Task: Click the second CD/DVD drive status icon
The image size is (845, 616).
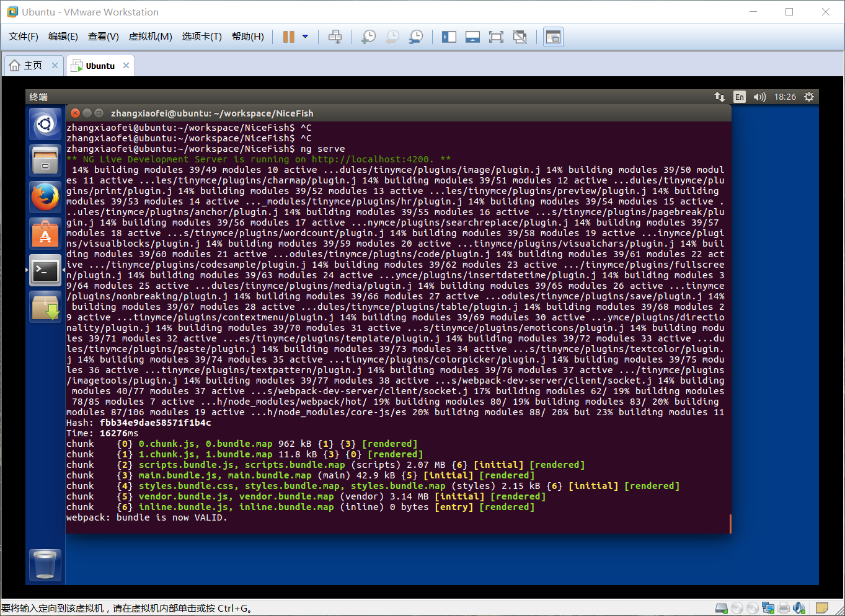Action: 752,608
